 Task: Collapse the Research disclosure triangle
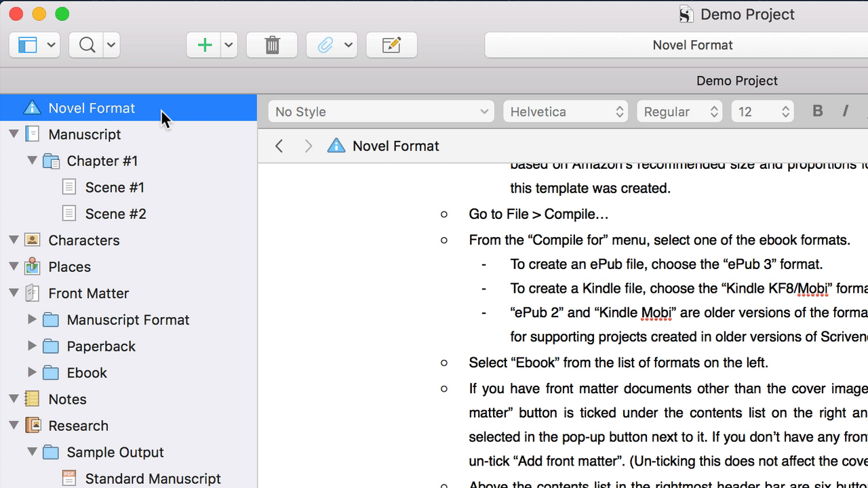click(14, 426)
